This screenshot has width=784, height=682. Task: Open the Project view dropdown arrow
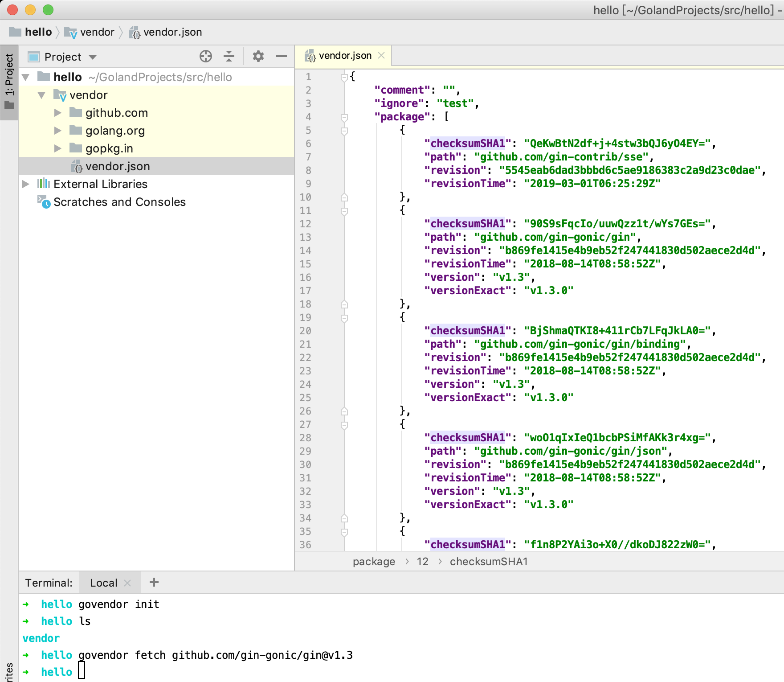[93, 57]
